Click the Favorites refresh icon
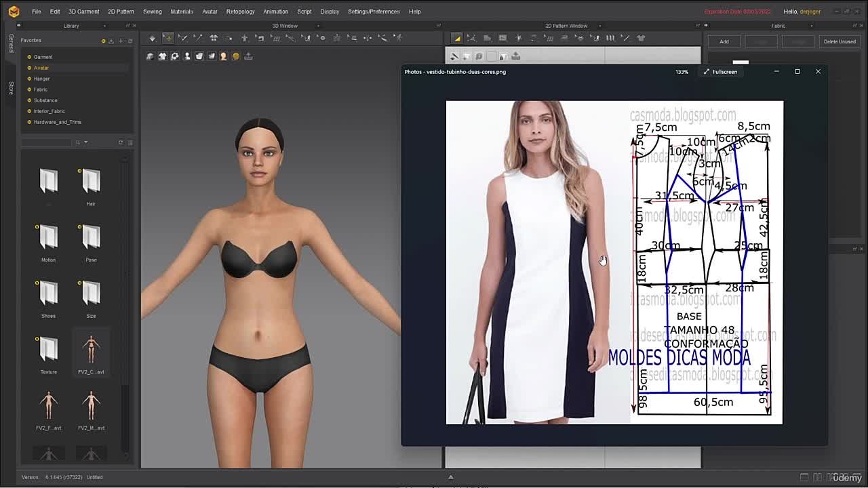868x488 pixels. pyautogui.click(x=130, y=41)
